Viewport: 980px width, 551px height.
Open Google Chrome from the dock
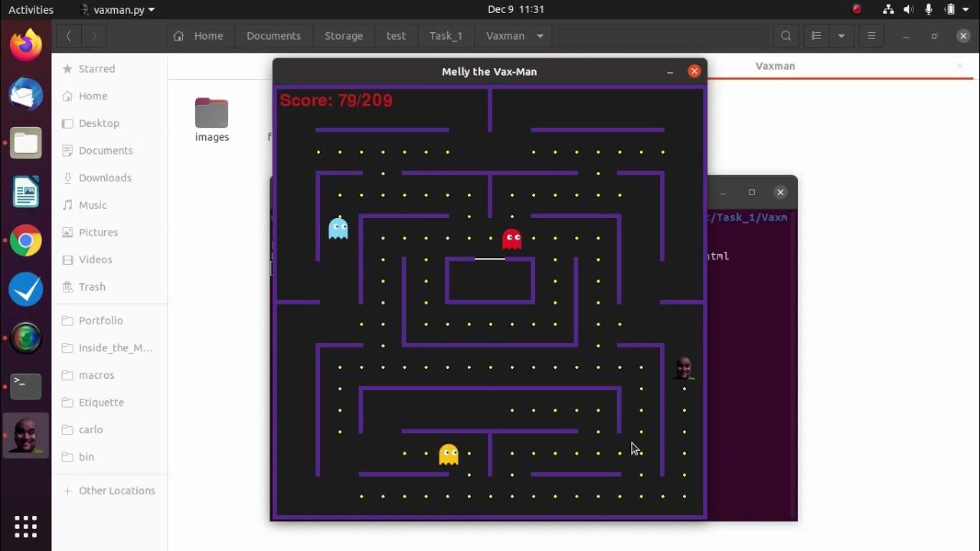[26, 241]
